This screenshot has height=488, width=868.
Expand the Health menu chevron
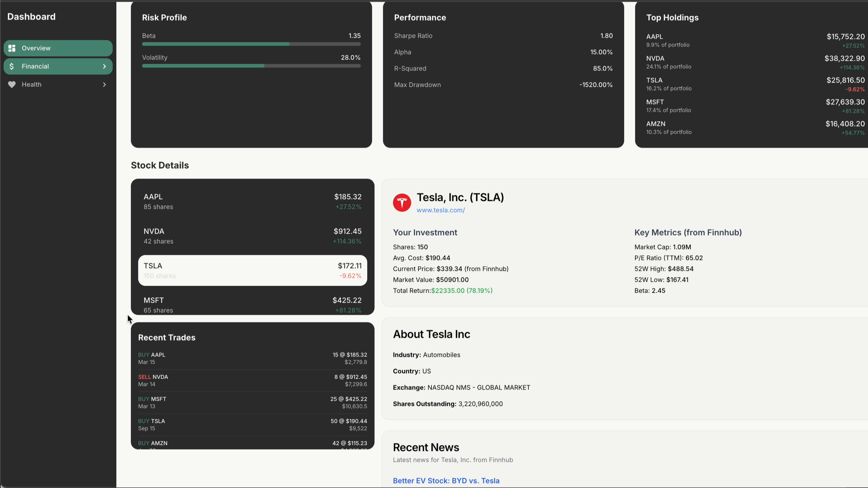(x=104, y=85)
